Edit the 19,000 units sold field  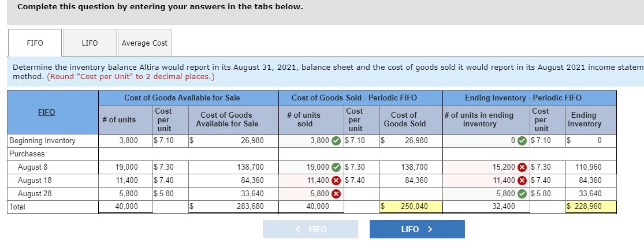[311, 167]
